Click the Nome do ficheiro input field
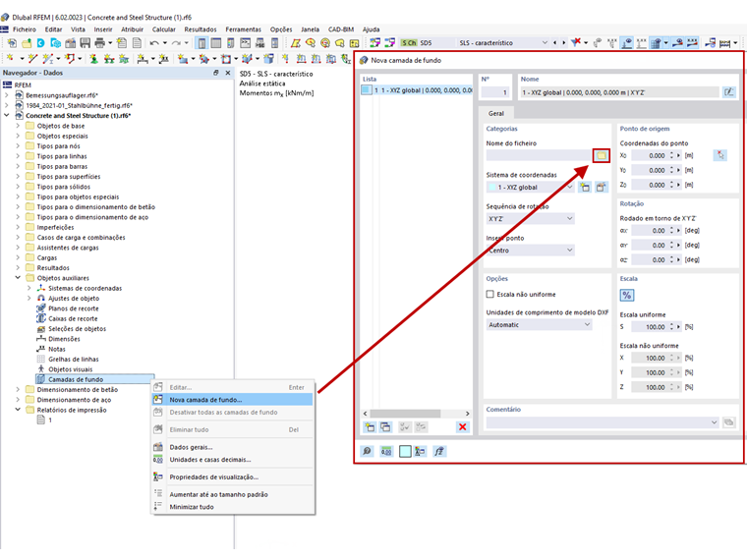This screenshot has height=560, width=747. click(539, 155)
